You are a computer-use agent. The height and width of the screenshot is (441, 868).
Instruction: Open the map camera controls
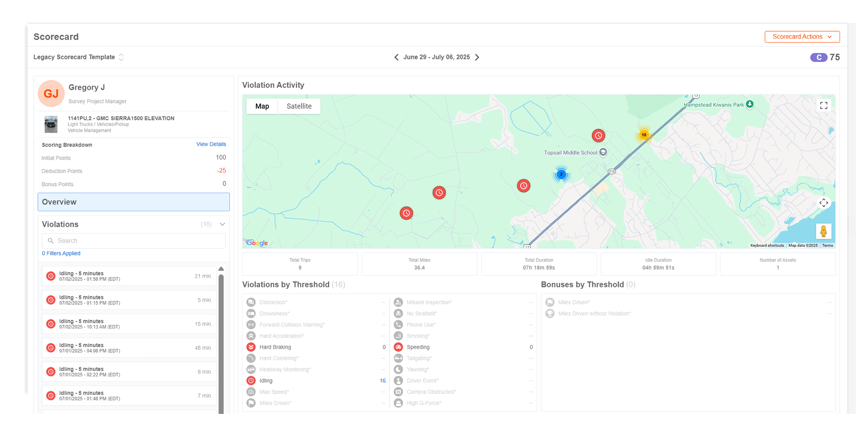(824, 203)
